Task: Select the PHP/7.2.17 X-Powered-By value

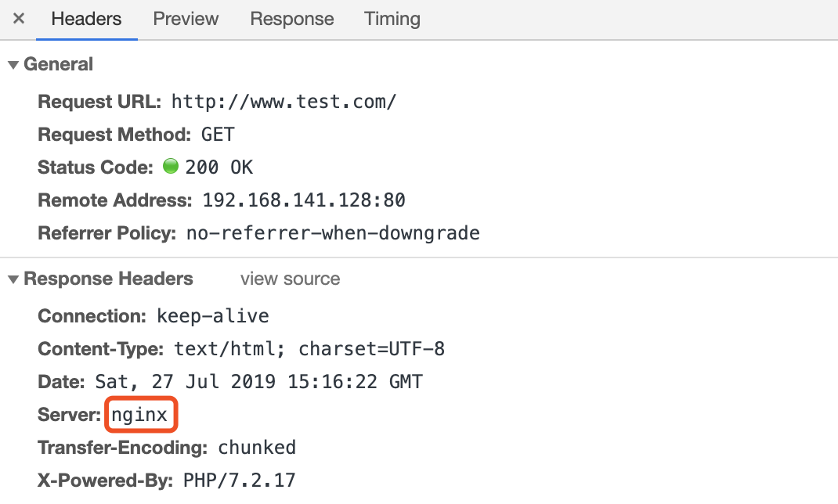Action: pyautogui.click(x=240, y=481)
